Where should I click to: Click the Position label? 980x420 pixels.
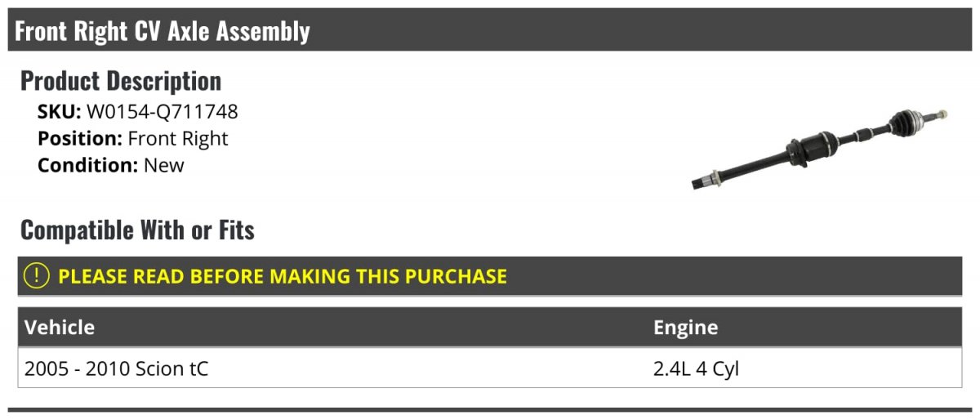pyautogui.click(x=80, y=138)
